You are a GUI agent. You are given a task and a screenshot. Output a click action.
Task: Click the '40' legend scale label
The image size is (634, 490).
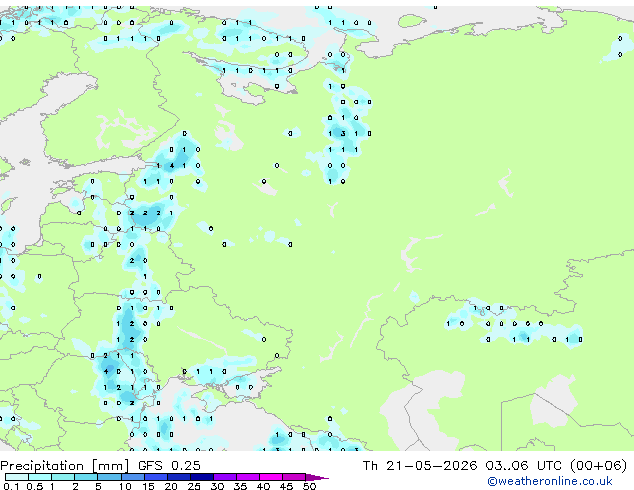pos(263,486)
